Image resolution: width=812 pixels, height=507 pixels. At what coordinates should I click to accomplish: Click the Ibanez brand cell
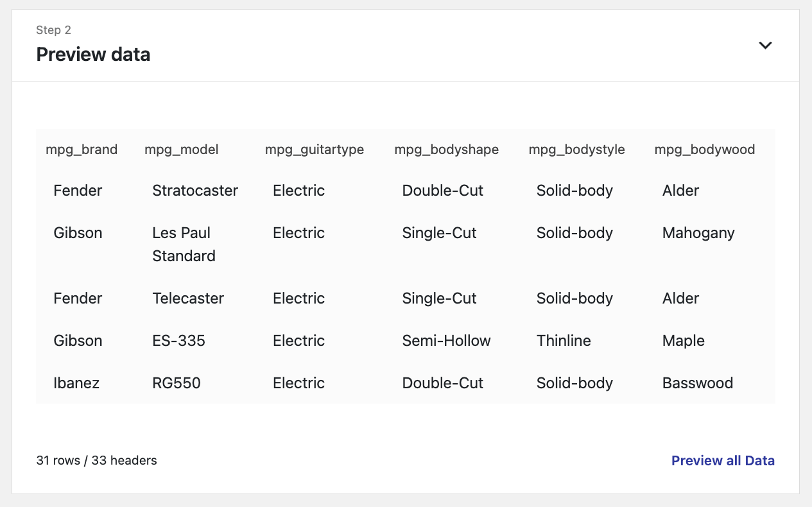(76, 383)
